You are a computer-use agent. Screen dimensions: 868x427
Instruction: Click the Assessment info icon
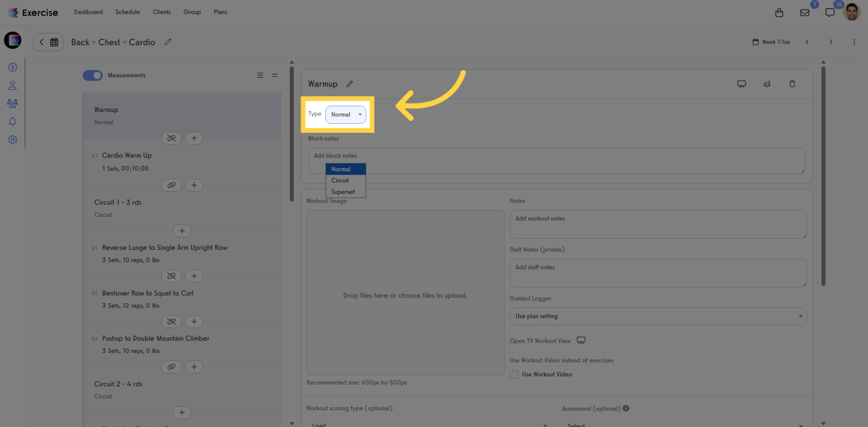click(x=626, y=409)
